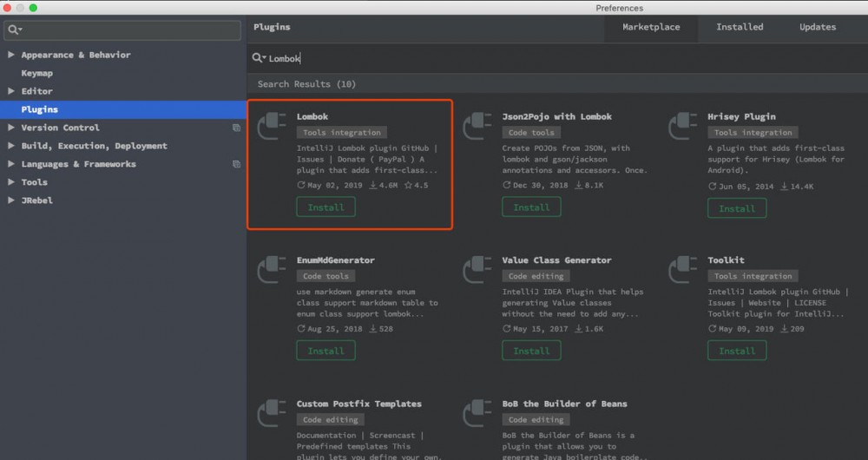This screenshot has height=460, width=868.
Task: Click the Custom Postfix Templates plugin icon
Action: pos(272,413)
